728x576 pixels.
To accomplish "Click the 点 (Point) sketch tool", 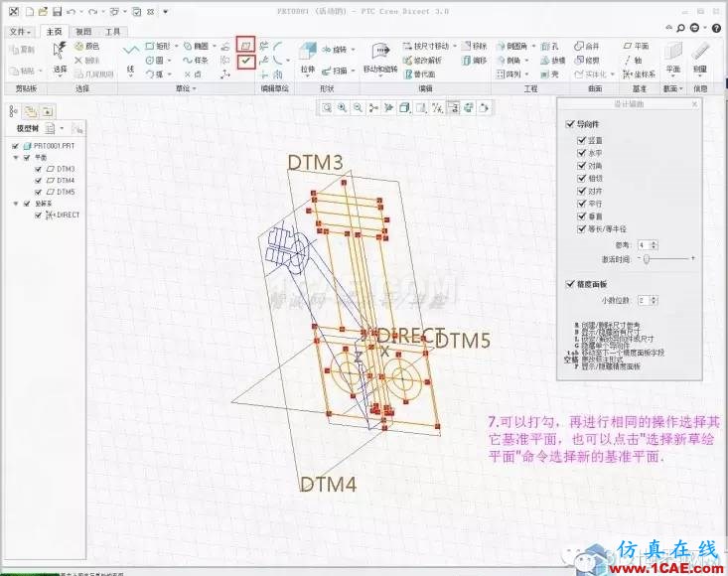I will pos(193,73).
